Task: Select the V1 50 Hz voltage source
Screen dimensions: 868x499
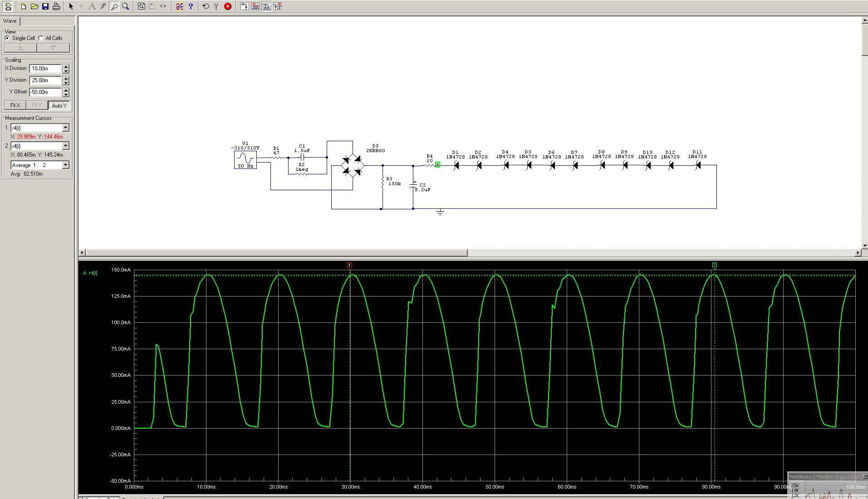Action: (x=245, y=160)
